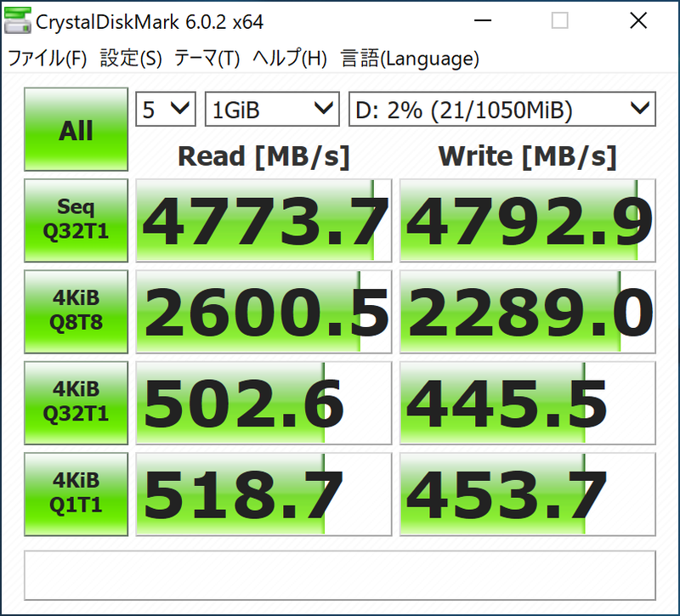The height and width of the screenshot is (616, 680).
Task: Click the 4KiB Q8T8 read result 2600.5
Action: (263, 312)
